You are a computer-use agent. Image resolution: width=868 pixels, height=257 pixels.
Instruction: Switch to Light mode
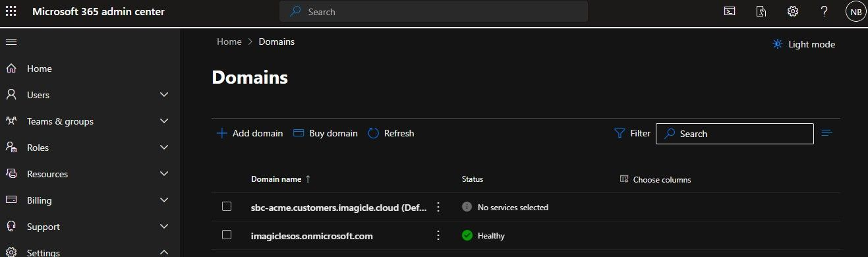point(803,44)
